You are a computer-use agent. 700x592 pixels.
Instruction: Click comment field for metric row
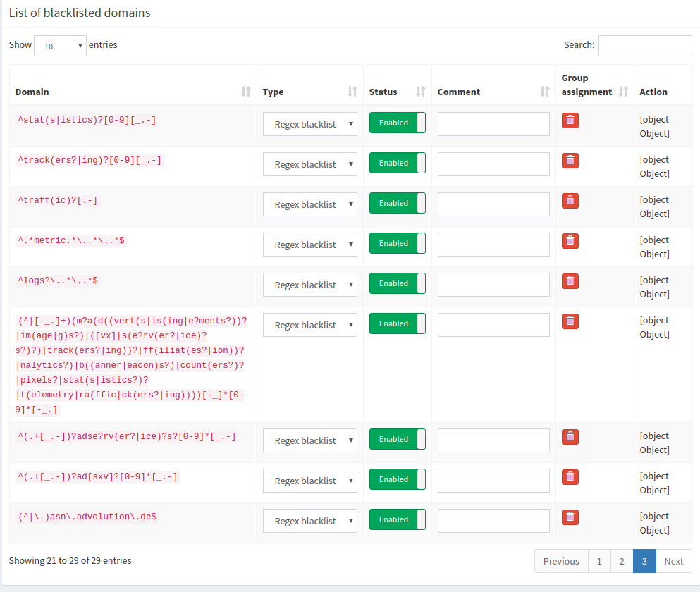(493, 245)
